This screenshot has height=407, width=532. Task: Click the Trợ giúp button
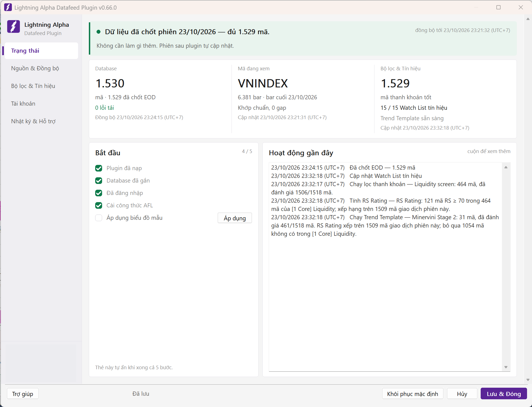click(23, 394)
